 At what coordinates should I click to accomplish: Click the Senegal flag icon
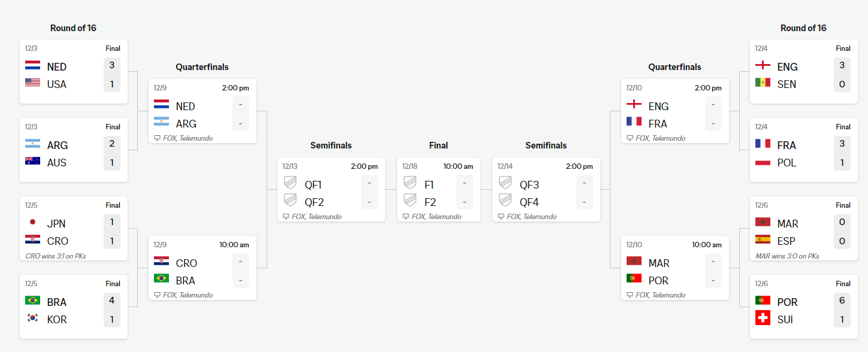[763, 84]
